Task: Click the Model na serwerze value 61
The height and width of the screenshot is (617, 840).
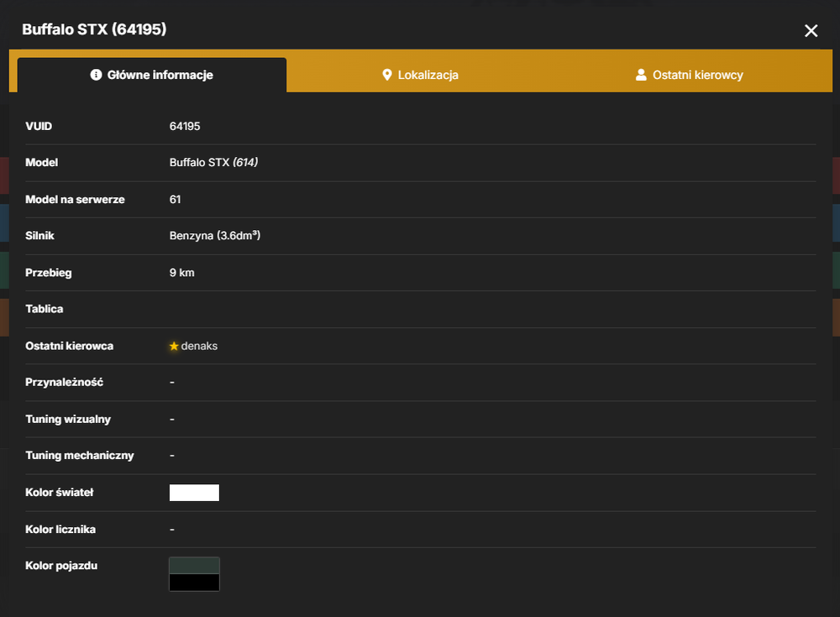Action: tap(176, 199)
